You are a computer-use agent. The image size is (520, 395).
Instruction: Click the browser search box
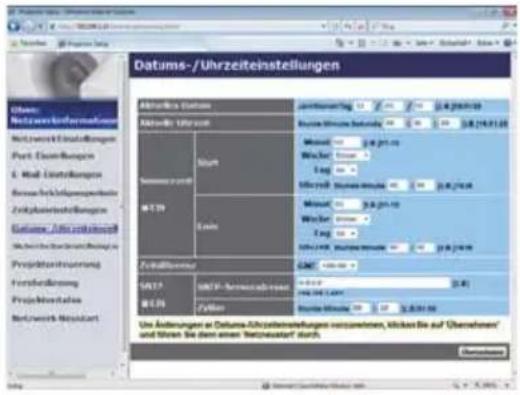(435, 26)
